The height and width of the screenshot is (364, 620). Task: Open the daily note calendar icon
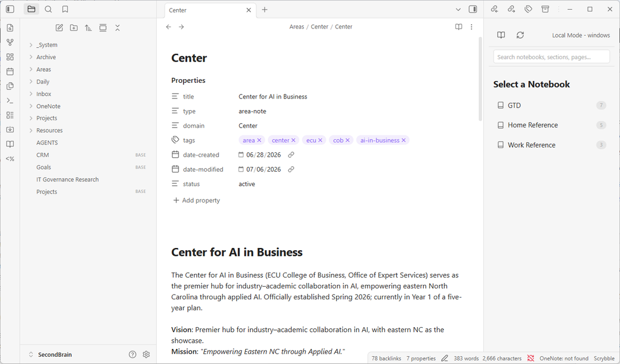pyautogui.click(x=10, y=71)
